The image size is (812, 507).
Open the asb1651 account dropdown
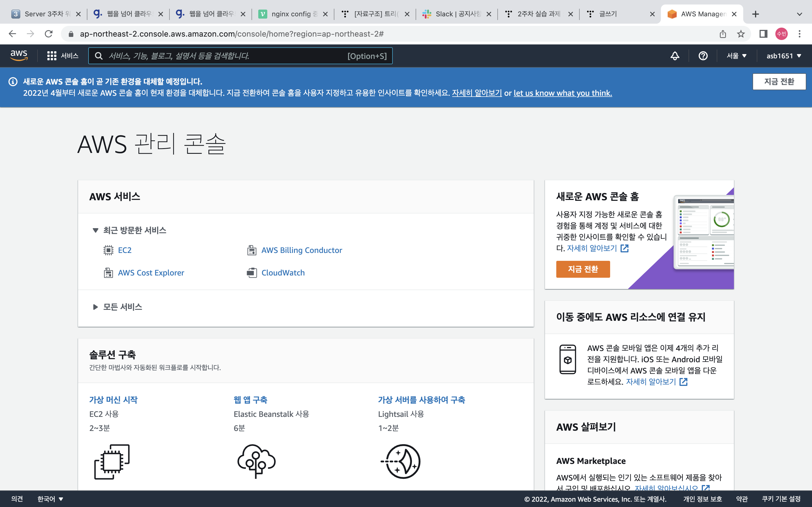point(784,56)
